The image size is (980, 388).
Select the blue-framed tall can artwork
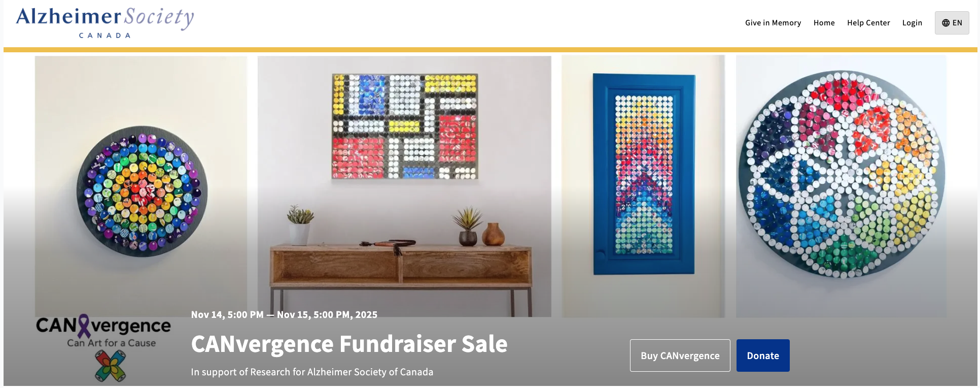point(644,174)
